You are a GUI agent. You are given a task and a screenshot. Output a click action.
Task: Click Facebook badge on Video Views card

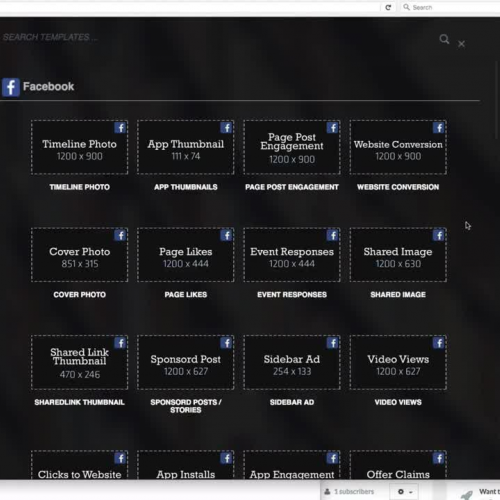coord(439,343)
